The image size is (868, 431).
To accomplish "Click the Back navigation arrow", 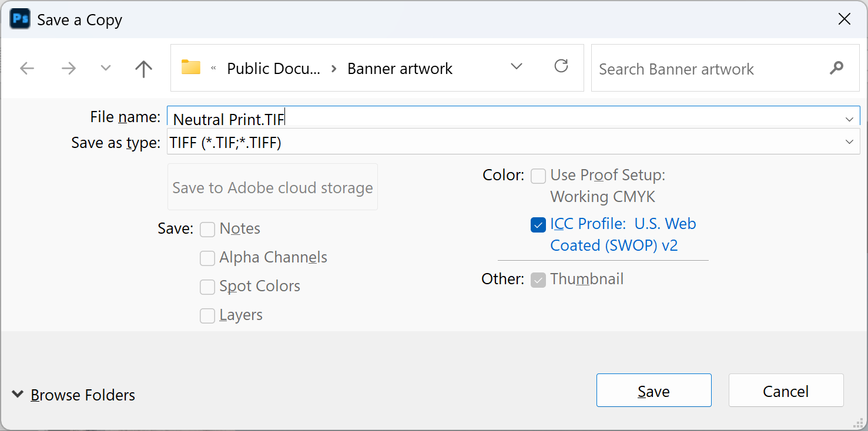I will click(27, 69).
